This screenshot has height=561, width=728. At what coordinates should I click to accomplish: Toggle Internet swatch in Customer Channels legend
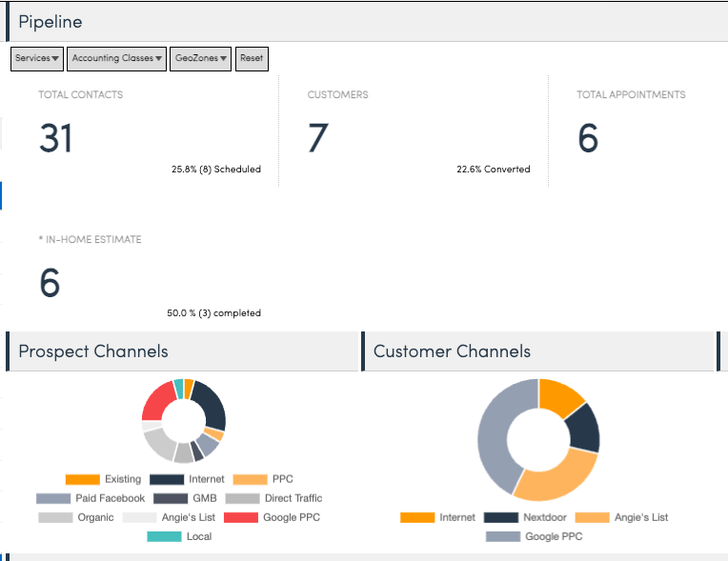pyautogui.click(x=417, y=517)
